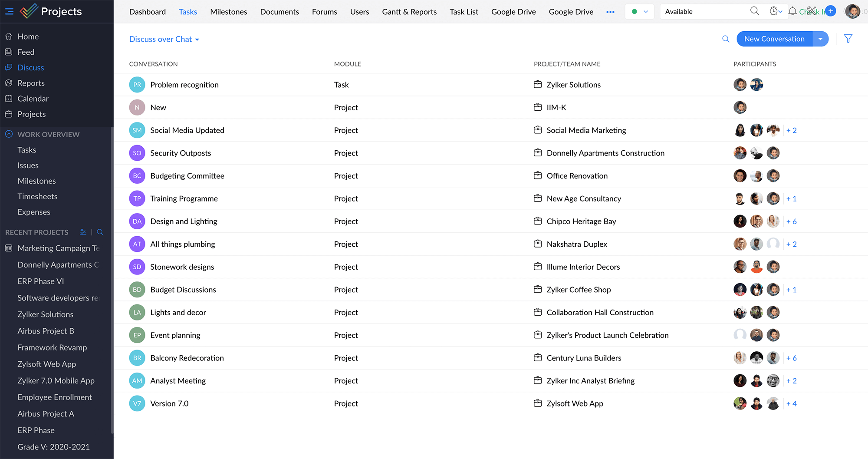Open the Recent Projects settings sliders icon
The image size is (868, 459).
coord(83,232)
